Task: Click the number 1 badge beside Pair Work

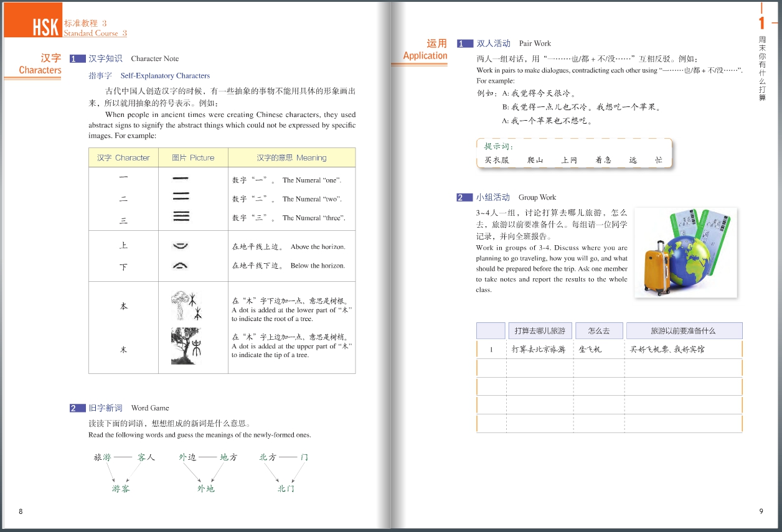Action: pos(464,44)
